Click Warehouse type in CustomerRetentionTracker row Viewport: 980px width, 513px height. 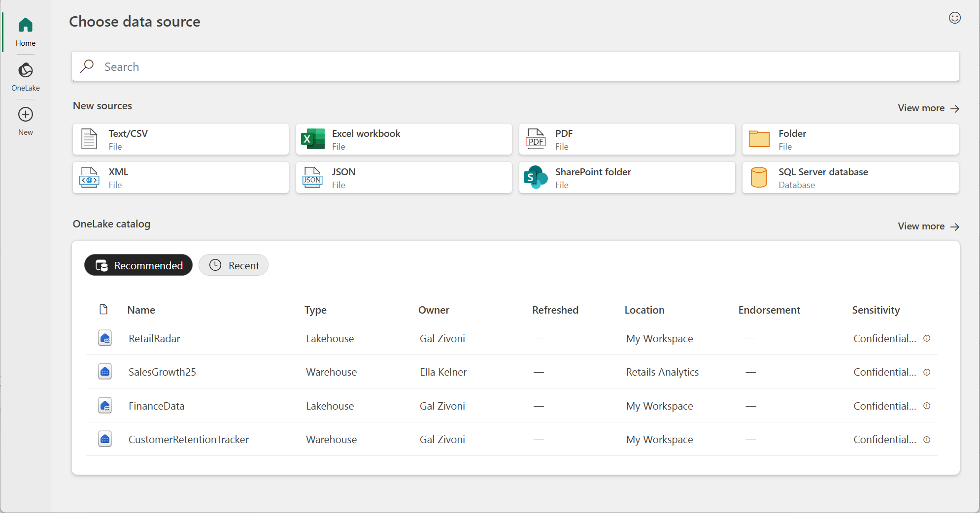click(x=331, y=439)
